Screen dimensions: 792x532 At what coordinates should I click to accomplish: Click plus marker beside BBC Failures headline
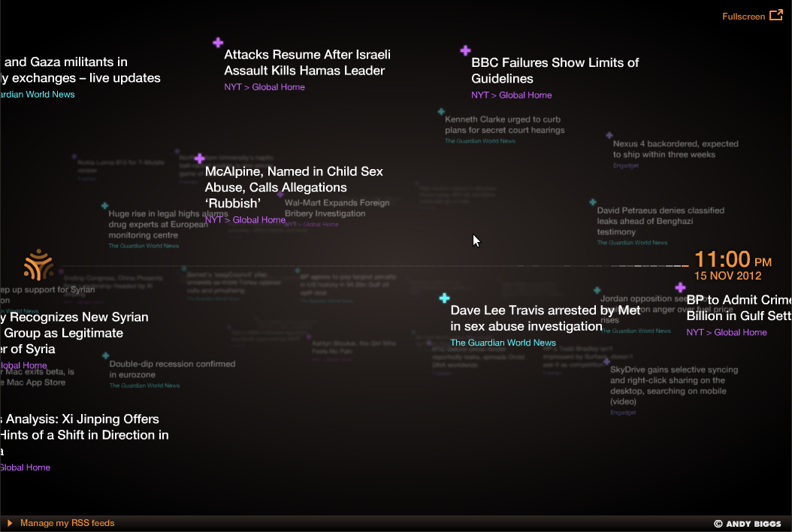click(465, 50)
